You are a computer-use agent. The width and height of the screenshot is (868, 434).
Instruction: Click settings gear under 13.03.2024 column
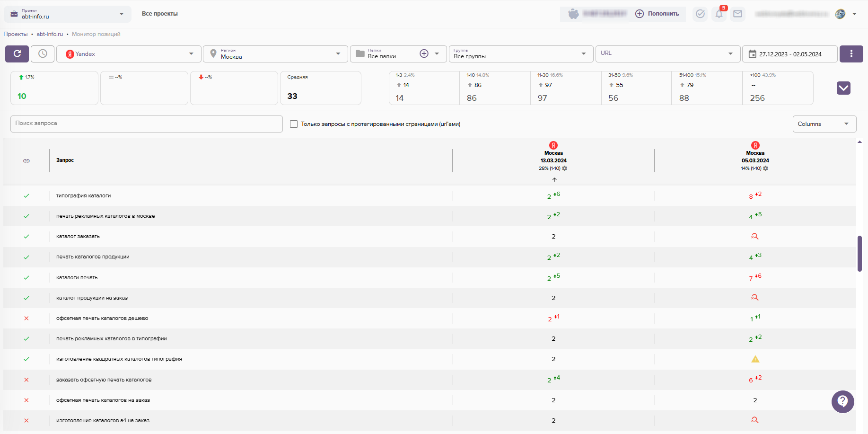point(565,168)
